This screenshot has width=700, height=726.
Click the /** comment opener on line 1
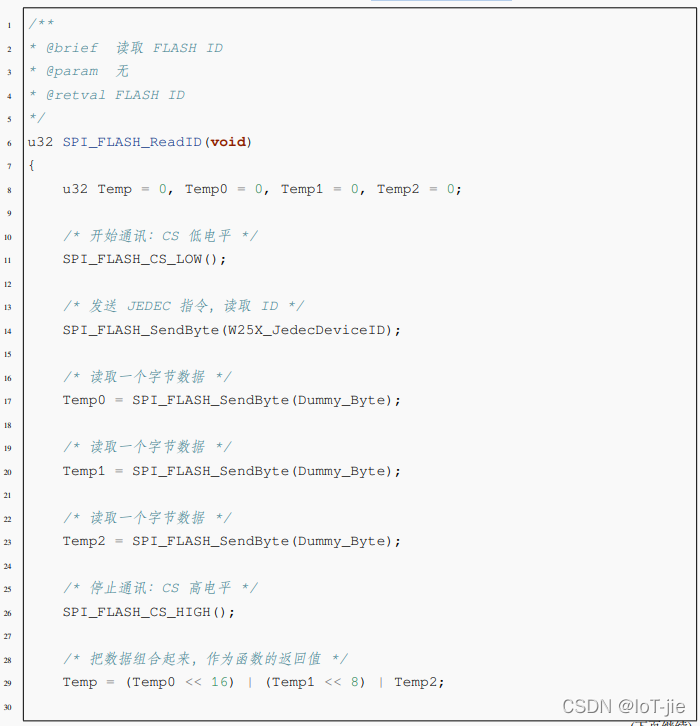(x=41, y=23)
